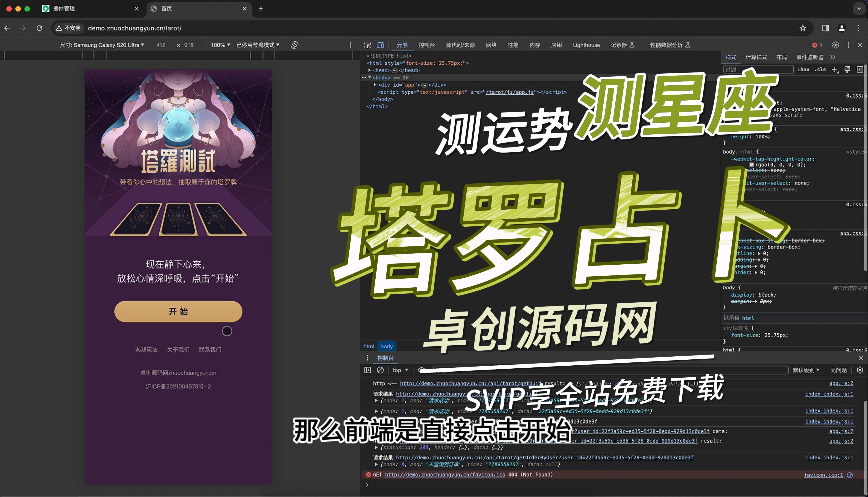Open the 默认级别 log level dropdown
The image size is (868, 497).
[x=806, y=370]
